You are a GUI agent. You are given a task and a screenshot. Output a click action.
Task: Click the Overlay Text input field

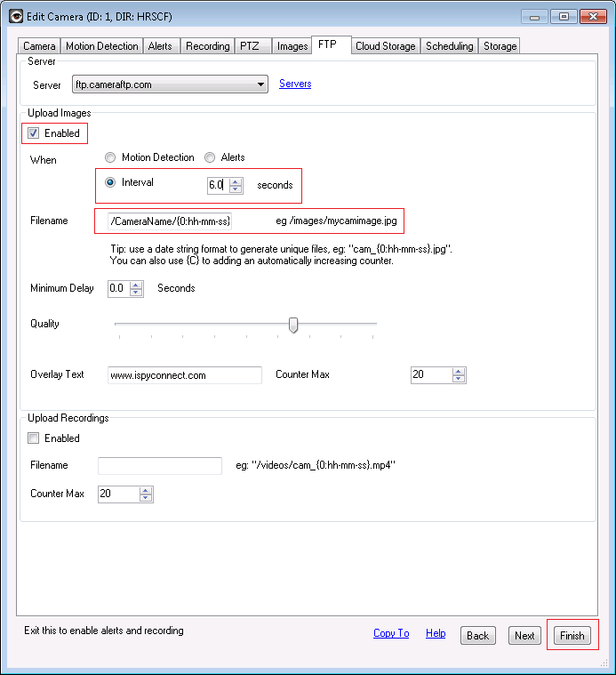click(185, 375)
